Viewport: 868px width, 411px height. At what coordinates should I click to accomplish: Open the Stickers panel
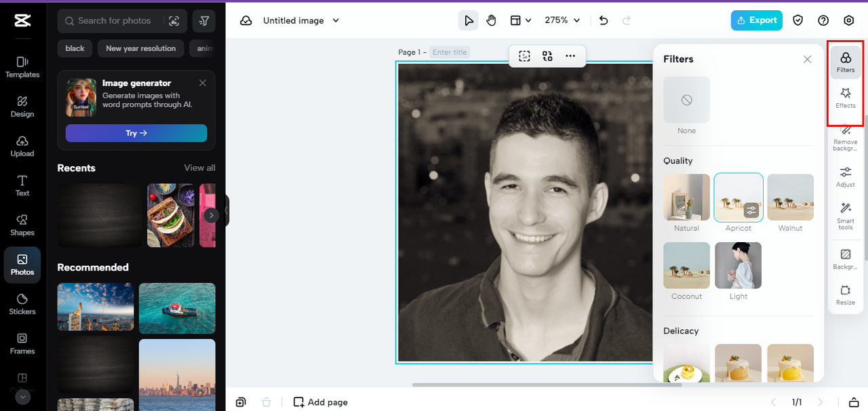[22, 304]
